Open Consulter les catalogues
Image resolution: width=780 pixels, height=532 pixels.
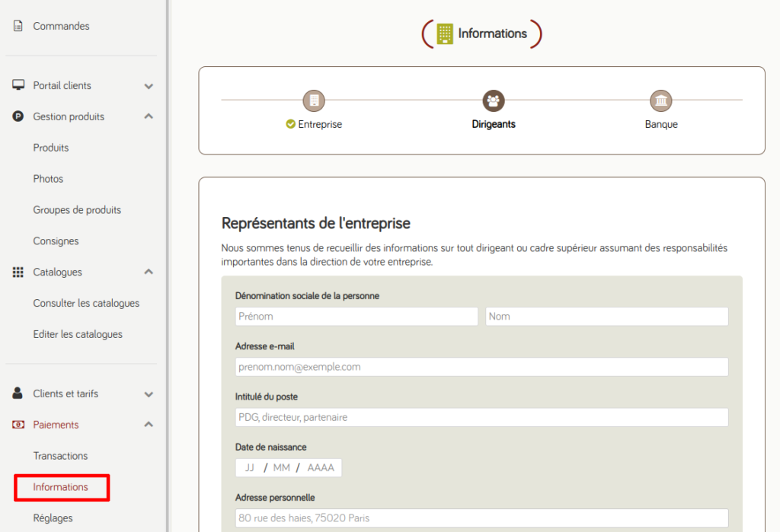[86, 303]
